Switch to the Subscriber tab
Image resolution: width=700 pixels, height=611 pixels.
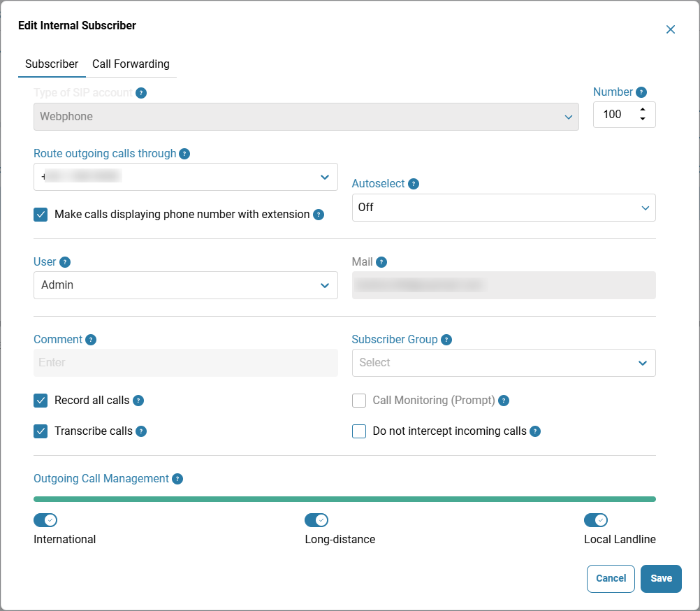click(x=52, y=64)
